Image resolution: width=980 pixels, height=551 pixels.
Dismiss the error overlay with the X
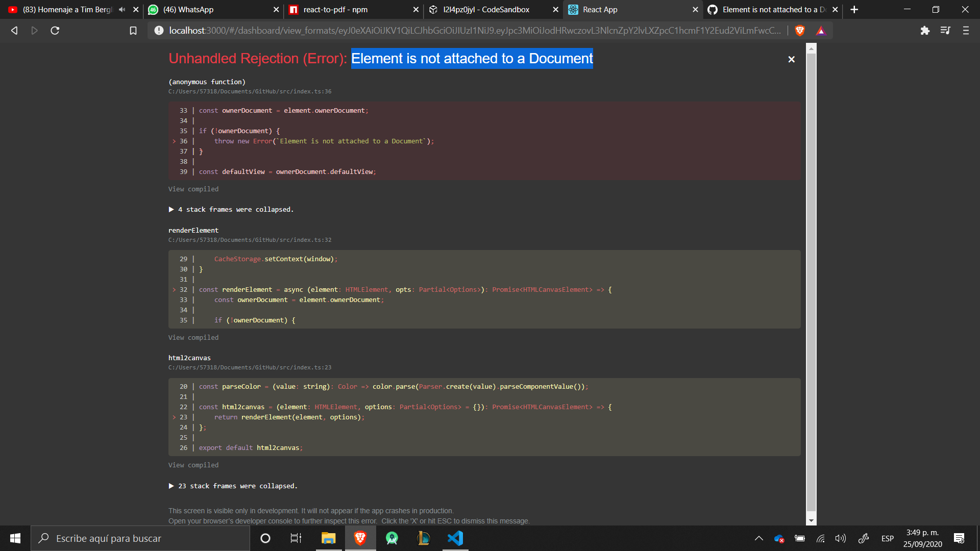click(x=791, y=59)
